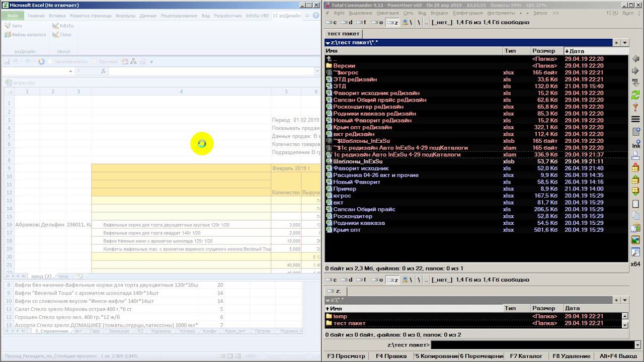Click the magnifier search icon in right toolbar
The image size is (644, 362).
(x=635, y=252)
